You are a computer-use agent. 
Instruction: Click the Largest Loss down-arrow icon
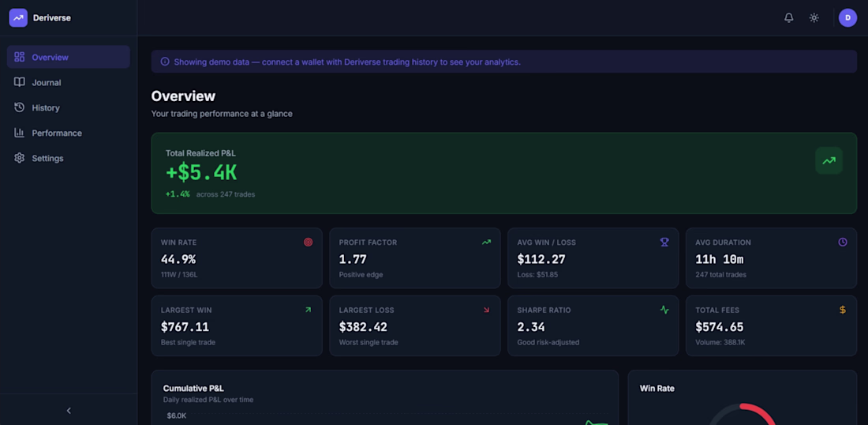[486, 310]
